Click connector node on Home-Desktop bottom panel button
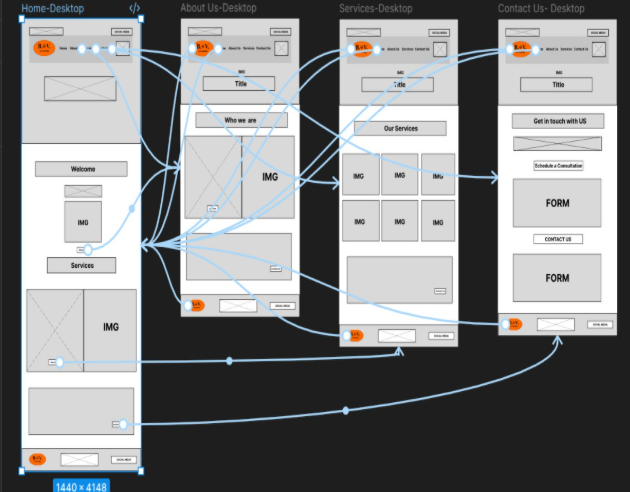 123,424
